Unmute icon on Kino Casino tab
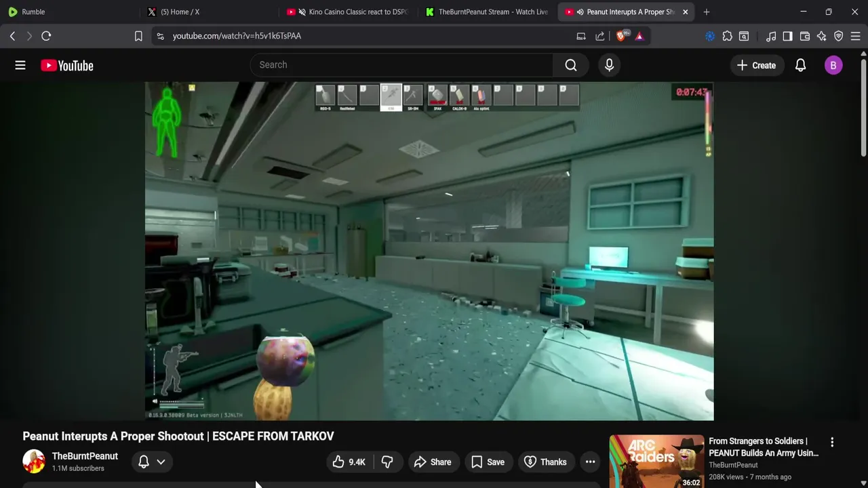The height and width of the screenshot is (488, 868). [x=302, y=12]
